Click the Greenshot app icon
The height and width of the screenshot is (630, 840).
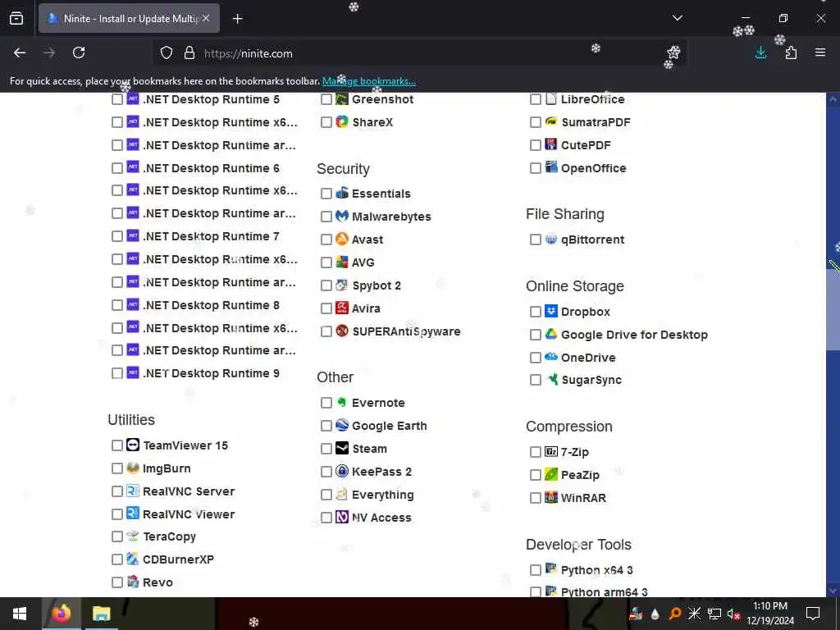click(342, 99)
